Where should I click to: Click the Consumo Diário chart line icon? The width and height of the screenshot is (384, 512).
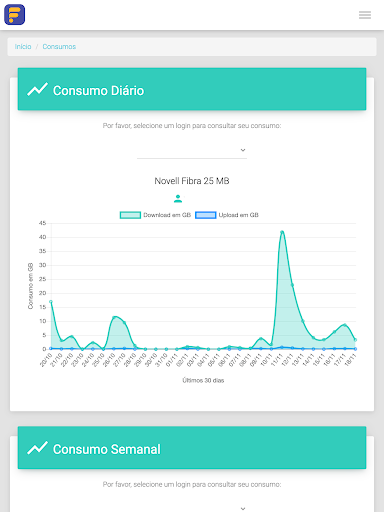37,89
